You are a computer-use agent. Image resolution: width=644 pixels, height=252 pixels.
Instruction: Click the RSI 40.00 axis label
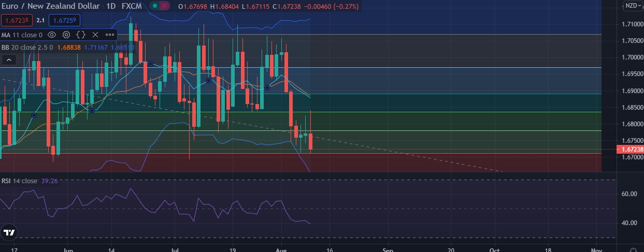629,223
